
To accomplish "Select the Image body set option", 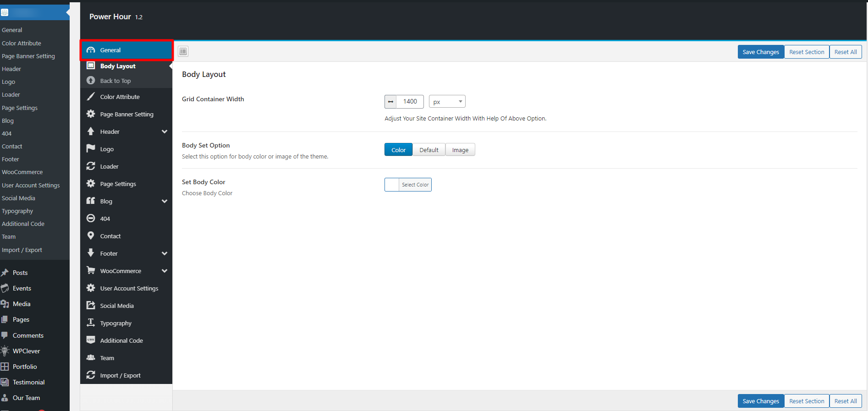I will [x=460, y=150].
